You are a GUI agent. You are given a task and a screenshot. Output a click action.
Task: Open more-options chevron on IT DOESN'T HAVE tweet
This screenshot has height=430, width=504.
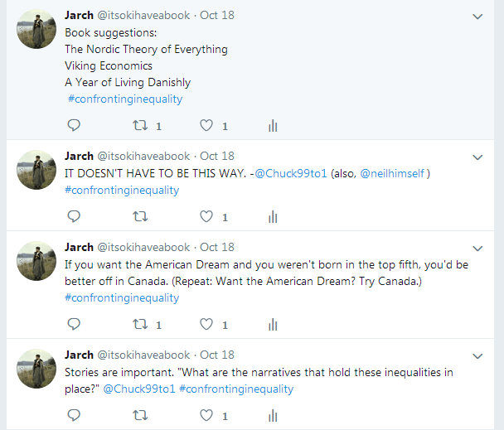pyautogui.click(x=477, y=157)
